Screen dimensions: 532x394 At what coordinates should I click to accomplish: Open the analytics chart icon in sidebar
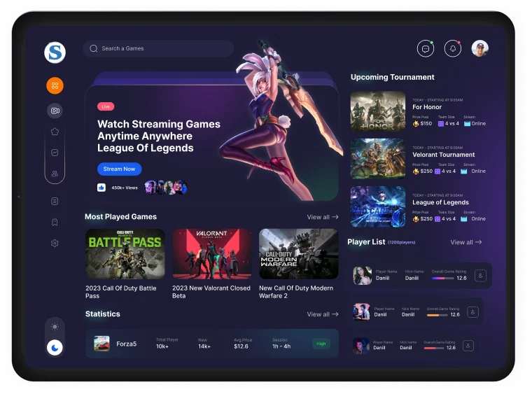pyautogui.click(x=55, y=153)
